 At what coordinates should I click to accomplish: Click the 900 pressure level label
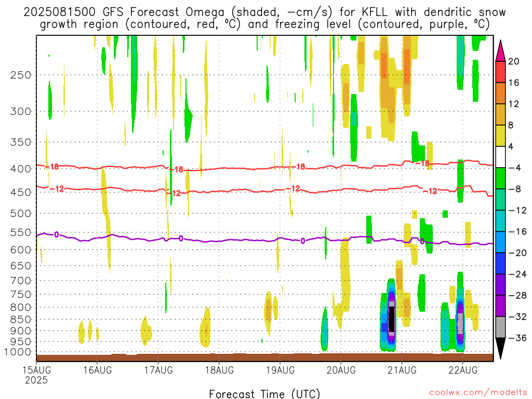click(21, 331)
